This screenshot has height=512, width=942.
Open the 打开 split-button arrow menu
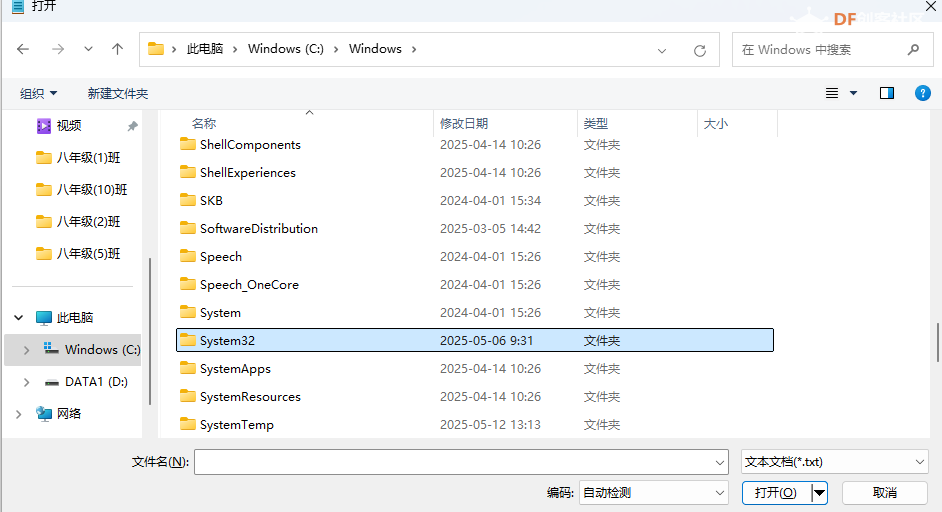coord(819,493)
